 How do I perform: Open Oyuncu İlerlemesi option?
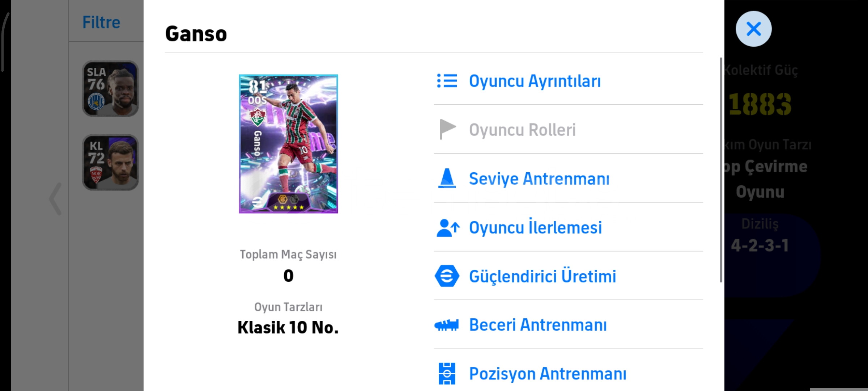coord(535,228)
